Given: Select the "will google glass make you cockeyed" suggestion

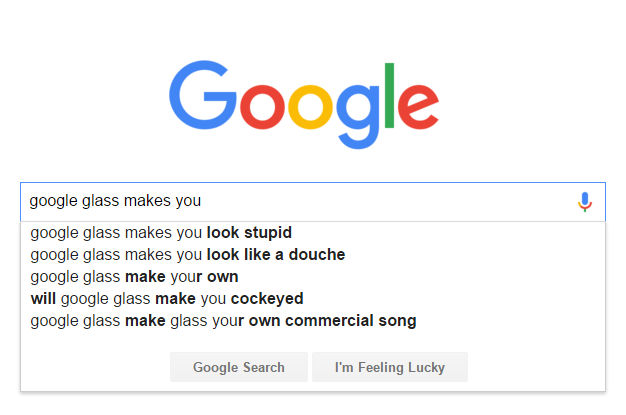Looking at the screenshot, I should [167, 299].
